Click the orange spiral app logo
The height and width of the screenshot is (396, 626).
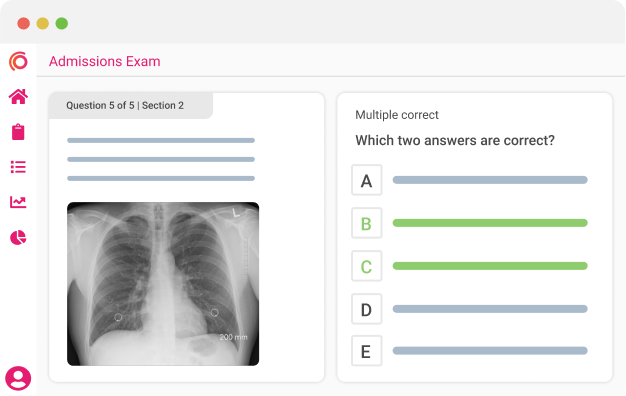(18, 61)
